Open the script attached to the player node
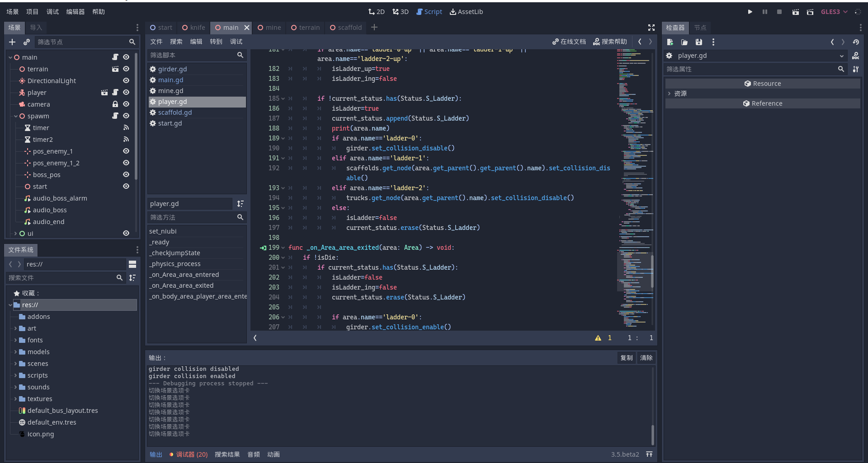 115,93
